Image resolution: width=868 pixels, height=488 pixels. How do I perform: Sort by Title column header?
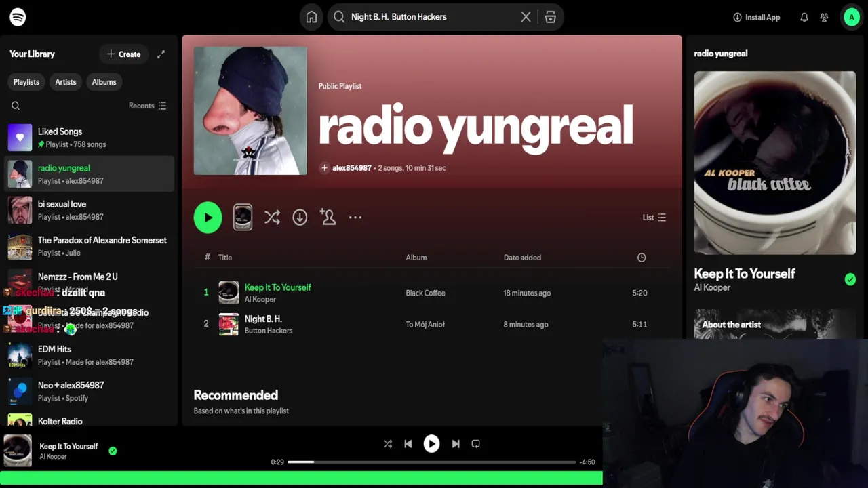(225, 258)
